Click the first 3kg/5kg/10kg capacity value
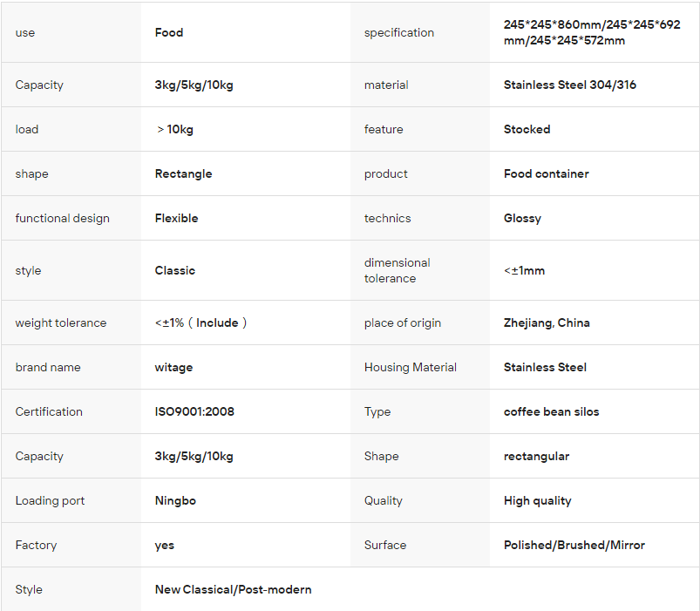700x611 pixels. [x=194, y=85]
